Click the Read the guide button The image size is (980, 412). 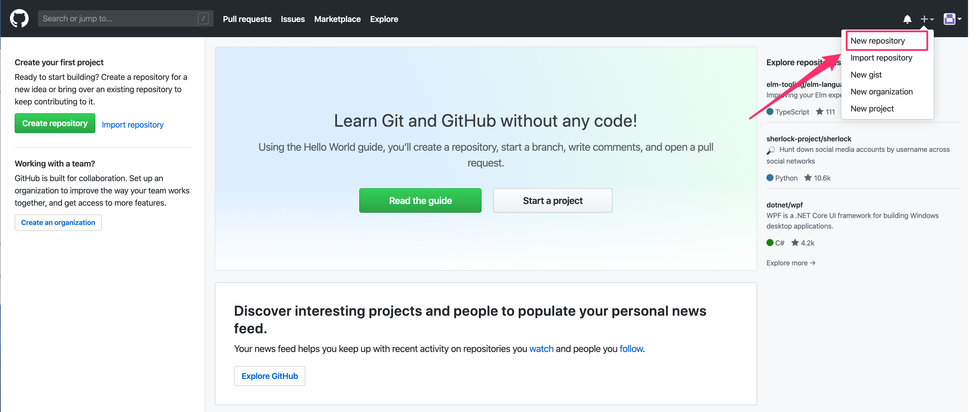(420, 200)
